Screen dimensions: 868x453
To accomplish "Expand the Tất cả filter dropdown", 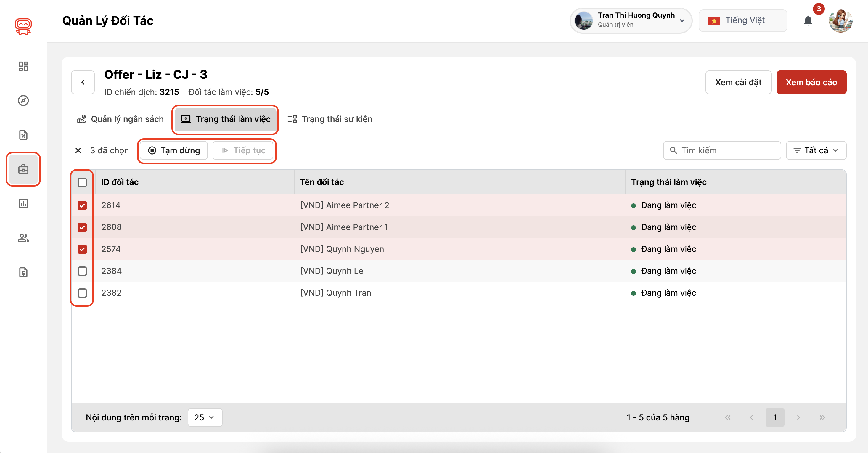I will [815, 150].
